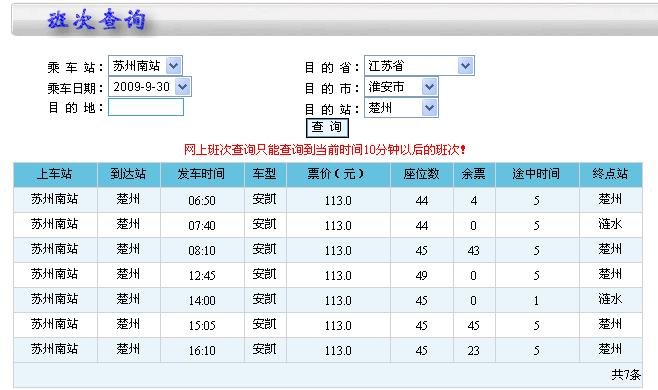
Task: Click the 终点站 column header
Action: (x=611, y=174)
